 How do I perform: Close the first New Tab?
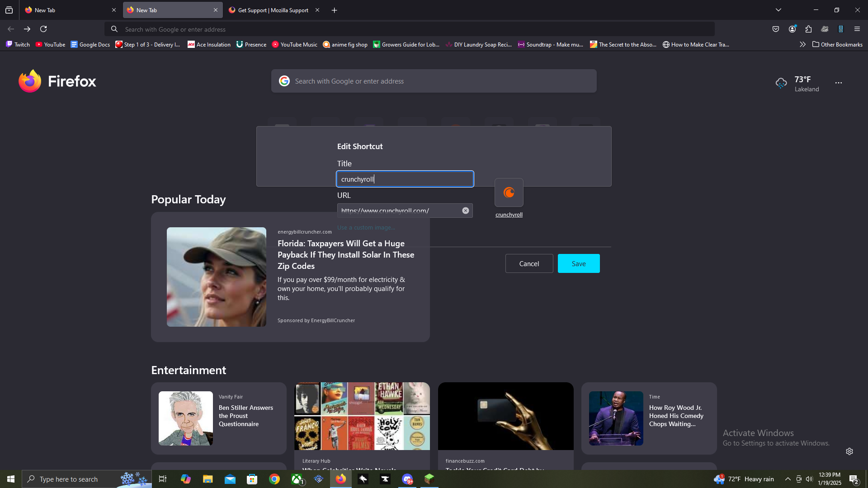114,10
